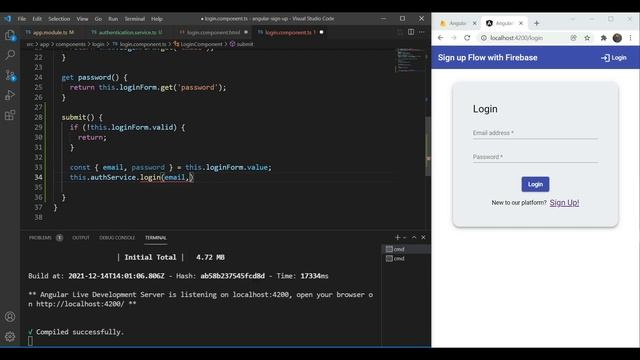
Task: Click the Chrome address bar URL
Action: click(x=516, y=38)
